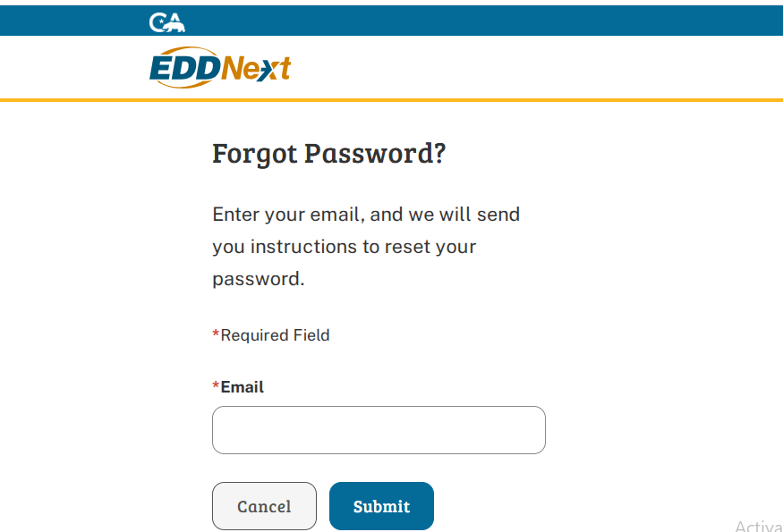Click the red Required Field asterisk
This screenshot has width=783, height=532.
click(x=215, y=334)
